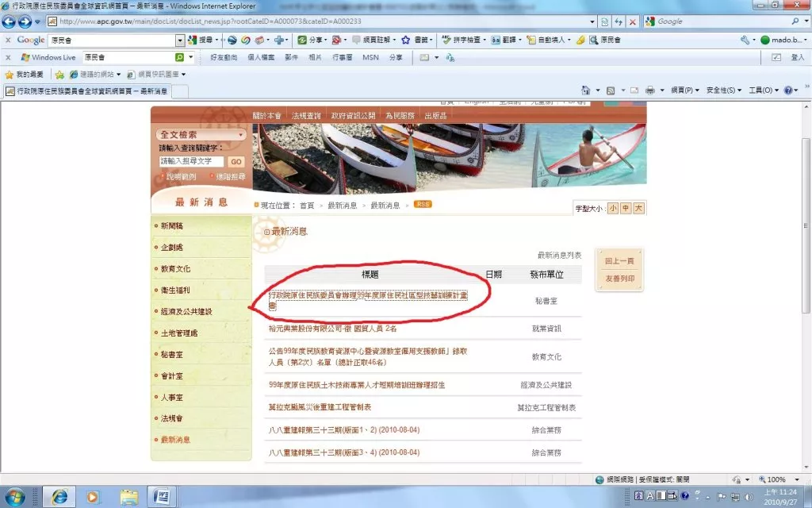Open Microsoft Word from the taskbar
Image resolution: width=812 pixels, height=508 pixels.
point(162,497)
